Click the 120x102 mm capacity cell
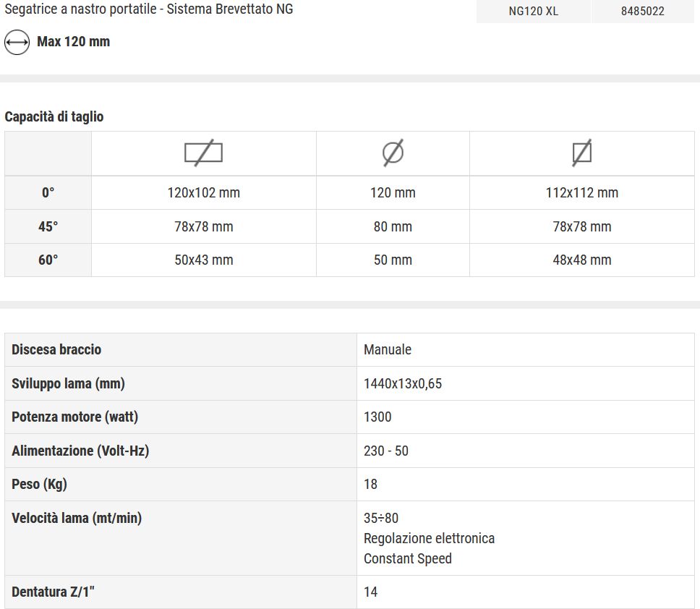 203,193
